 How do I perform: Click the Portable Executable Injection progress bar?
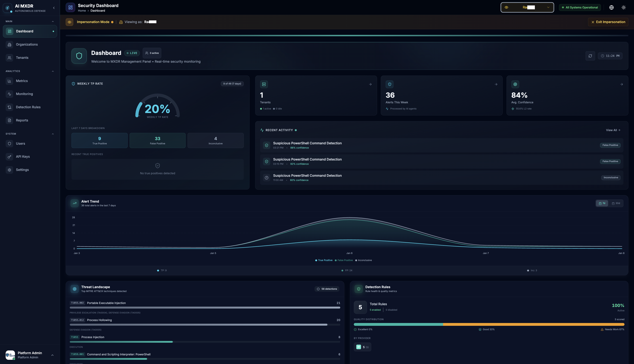coord(205,307)
